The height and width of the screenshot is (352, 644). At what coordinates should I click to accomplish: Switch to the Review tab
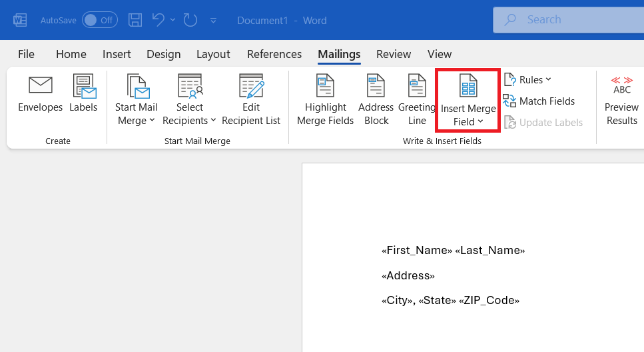point(394,54)
